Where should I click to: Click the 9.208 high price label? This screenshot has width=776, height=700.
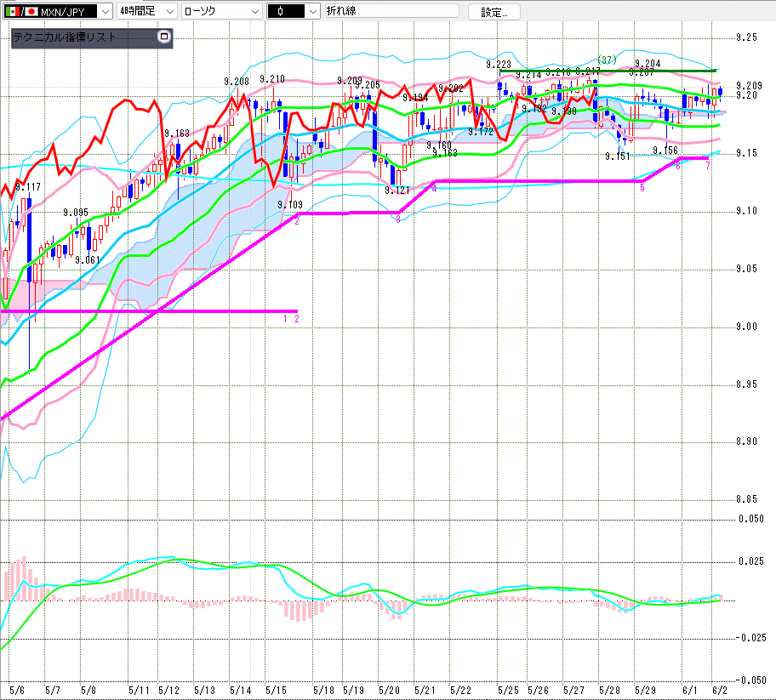237,82
